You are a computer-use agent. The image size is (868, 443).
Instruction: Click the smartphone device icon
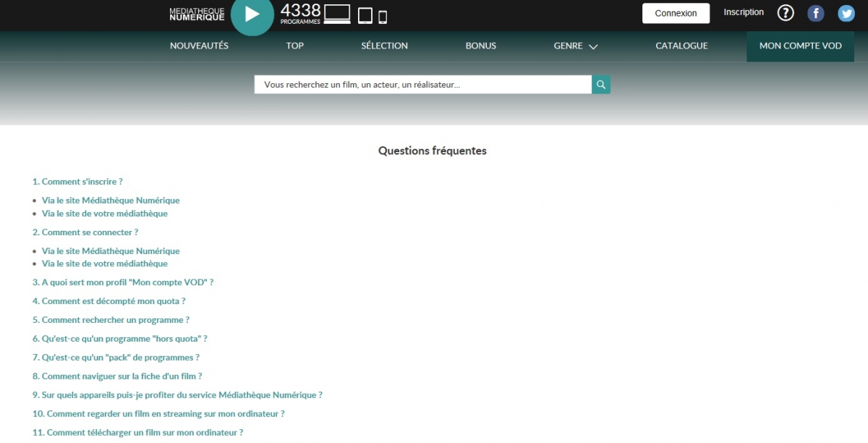(x=383, y=16)
